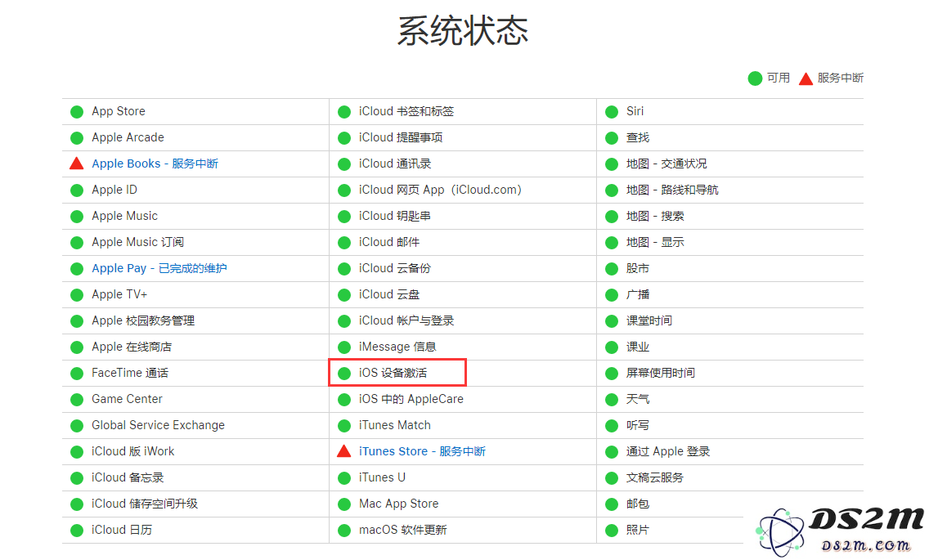Click the green dot beside 照片
Screen dimensions: 938x560
(612, 531)
